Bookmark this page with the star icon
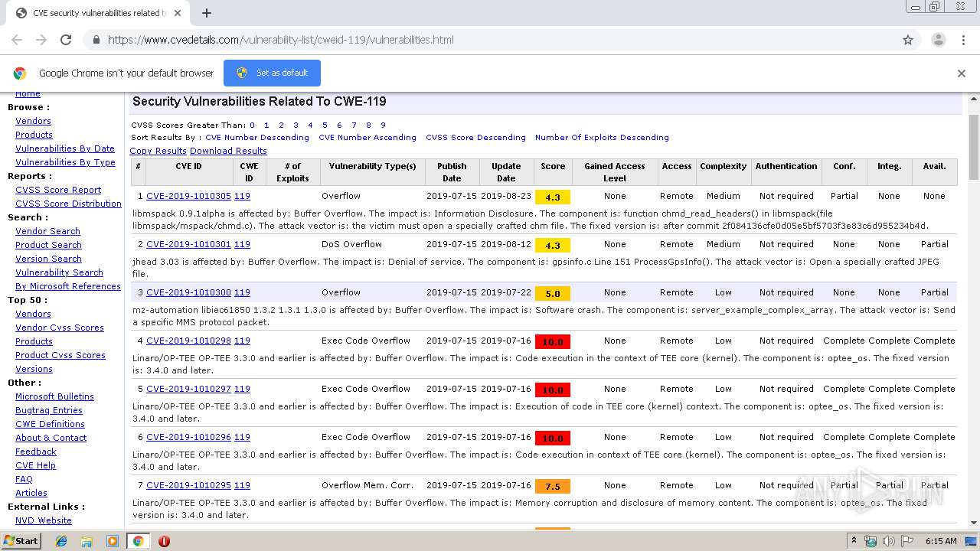Viewport: 980px width, 551px height. (x=908, y=40)
